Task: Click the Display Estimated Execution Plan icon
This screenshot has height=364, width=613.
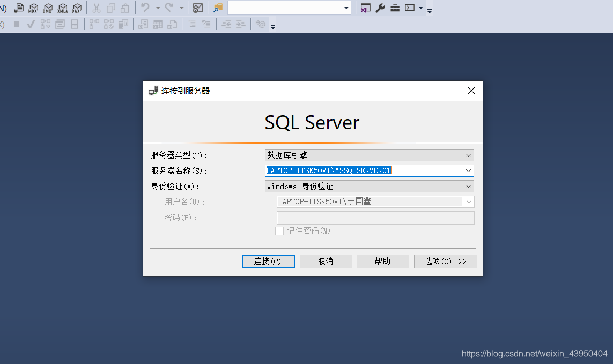Action: coord(46,24)
